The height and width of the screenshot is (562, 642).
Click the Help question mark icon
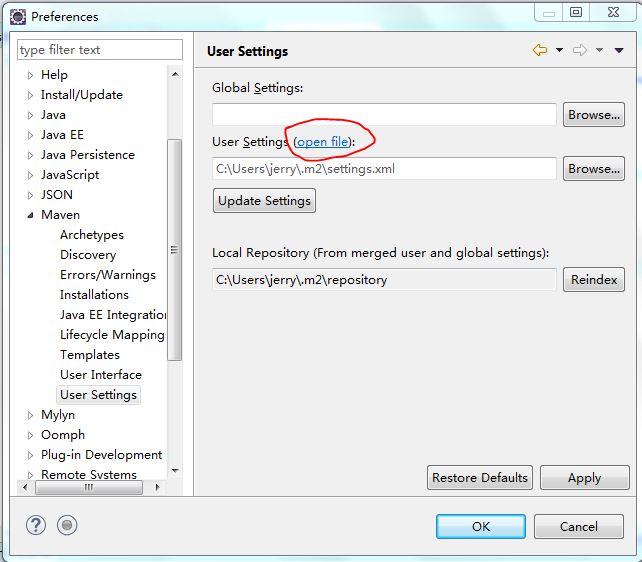pos(36,525)
